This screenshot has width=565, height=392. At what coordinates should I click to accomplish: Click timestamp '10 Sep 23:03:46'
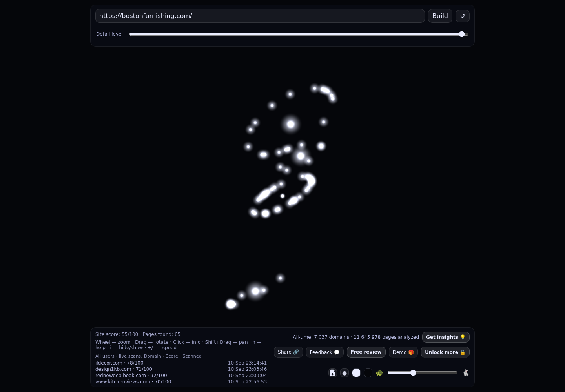pyautogui.click(x=247, y=369)
